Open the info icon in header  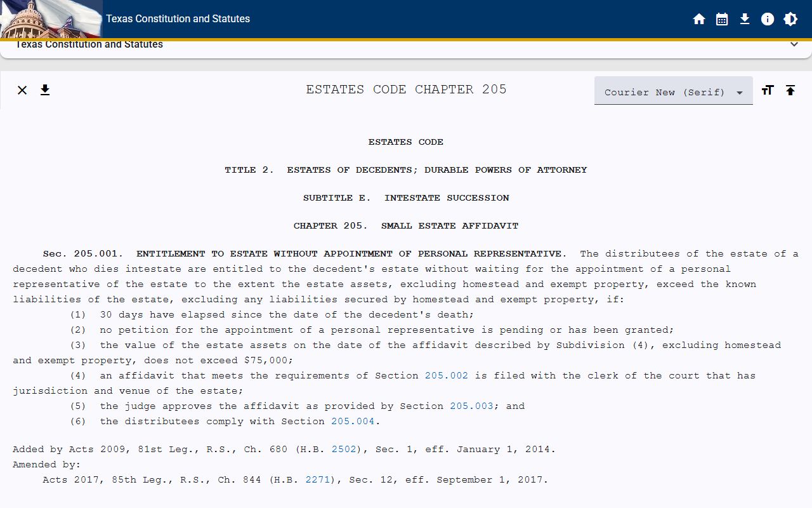pyautogui.click(x=768, y=19)
